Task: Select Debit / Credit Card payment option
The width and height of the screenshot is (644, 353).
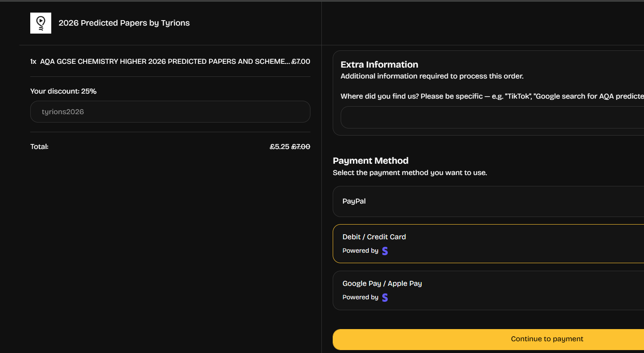Action: 488,244
